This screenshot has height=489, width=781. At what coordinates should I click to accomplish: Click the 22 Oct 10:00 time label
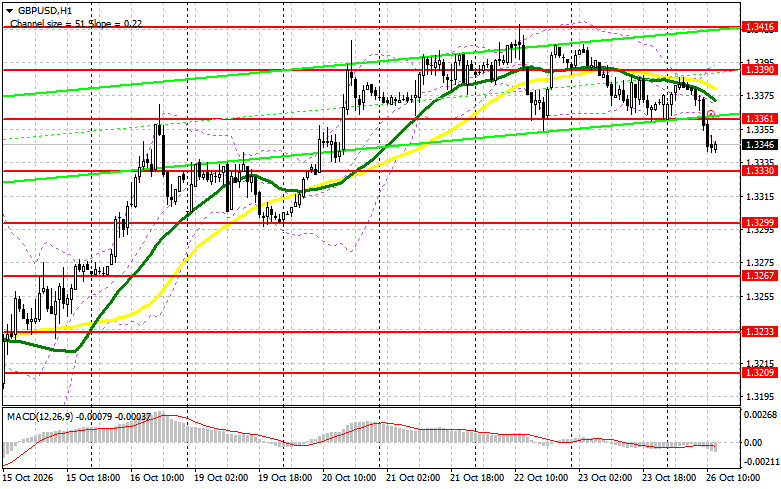coord(541,478)
